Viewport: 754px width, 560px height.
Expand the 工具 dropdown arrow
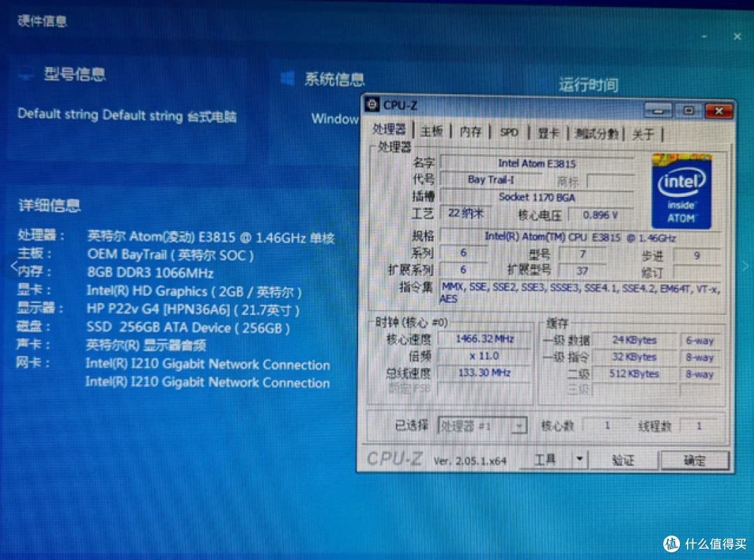tap(579, 459)
